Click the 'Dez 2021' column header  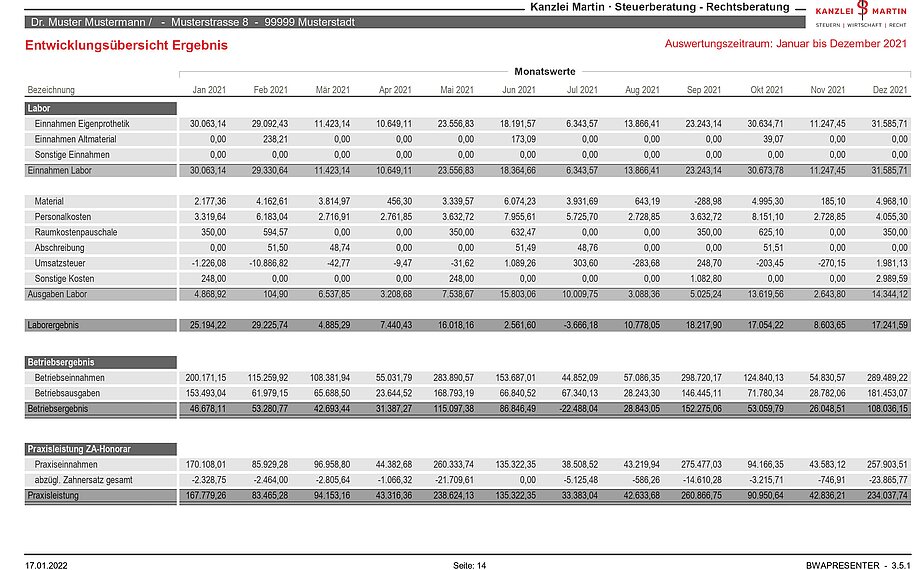coord(890,90)
